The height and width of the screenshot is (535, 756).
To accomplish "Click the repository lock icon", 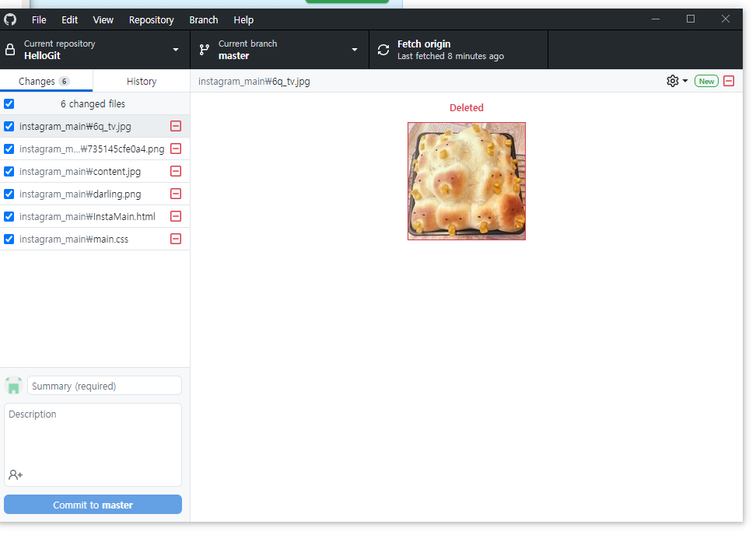I will pos(9,50).
